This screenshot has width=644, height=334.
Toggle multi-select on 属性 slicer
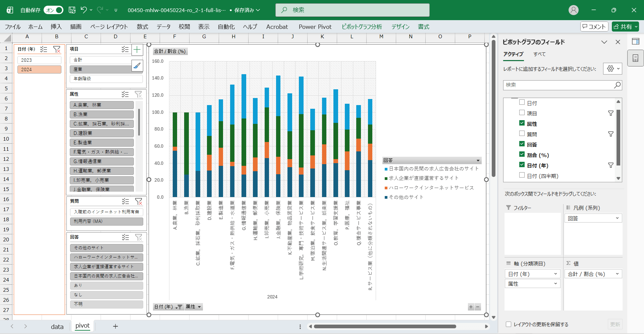[125, 94]
